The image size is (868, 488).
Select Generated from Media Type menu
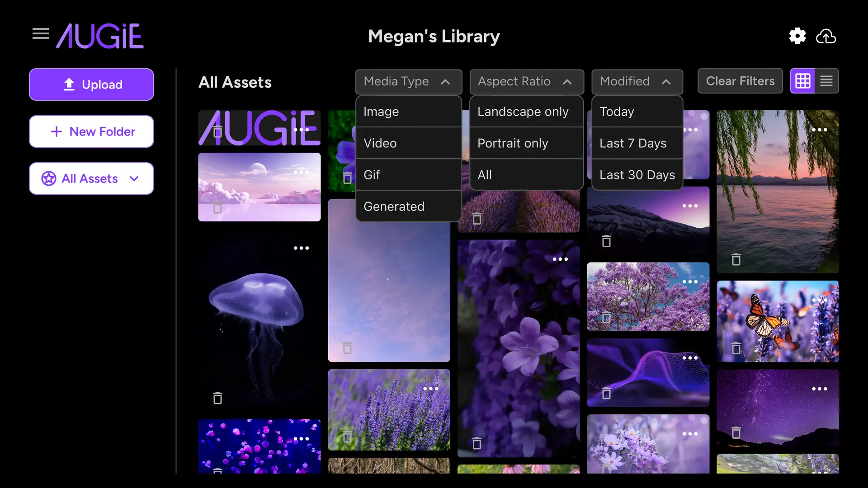(x=394, y=206)
